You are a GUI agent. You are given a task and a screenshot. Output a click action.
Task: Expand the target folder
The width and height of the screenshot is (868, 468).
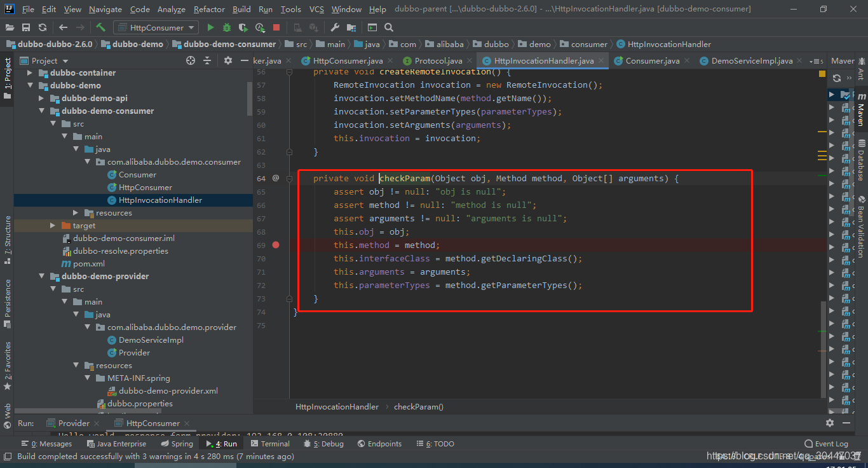tap(53, 226)
